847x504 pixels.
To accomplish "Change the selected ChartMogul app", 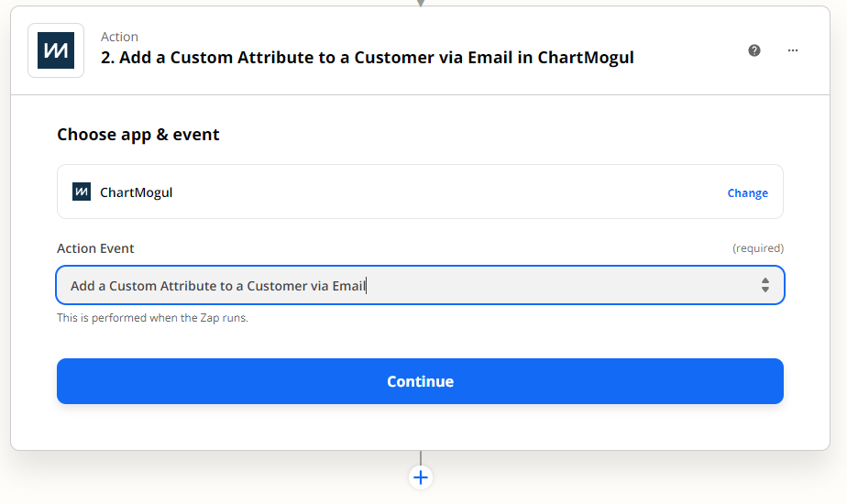I will pos(747,192).
